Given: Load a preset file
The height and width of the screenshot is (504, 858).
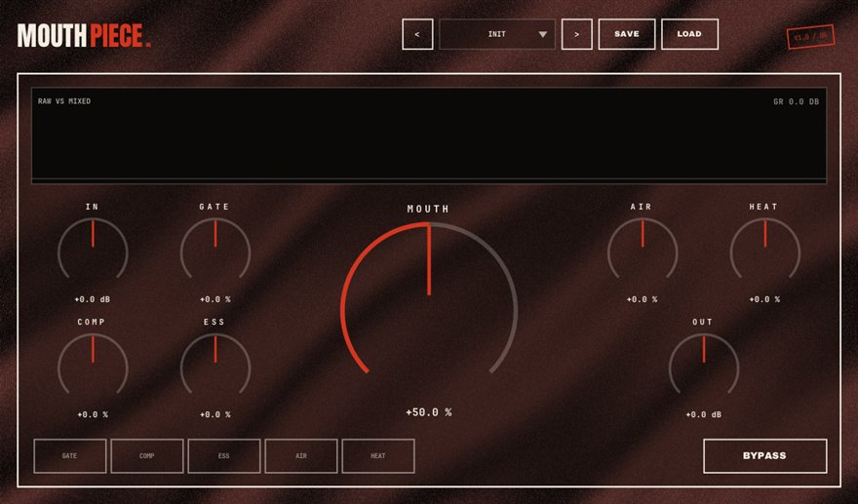Looking at the screenshot, I should 689,34.
